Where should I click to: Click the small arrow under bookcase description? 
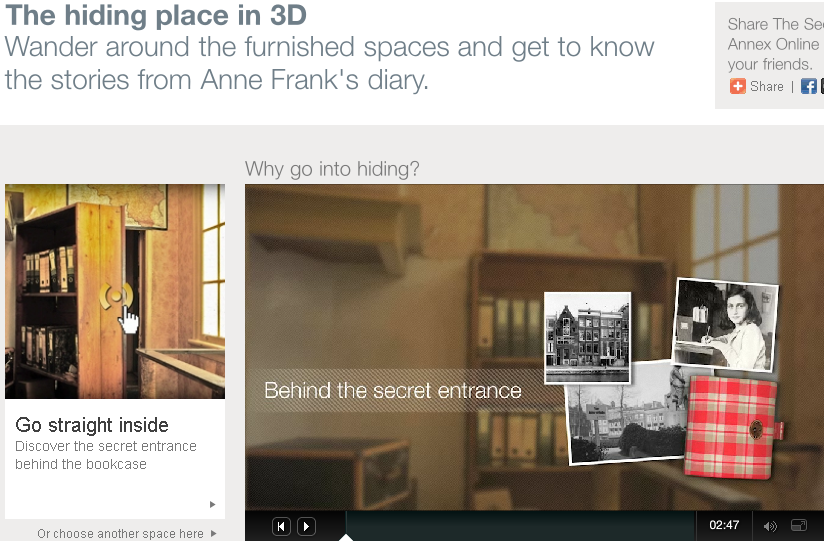(x=212, y=504)
